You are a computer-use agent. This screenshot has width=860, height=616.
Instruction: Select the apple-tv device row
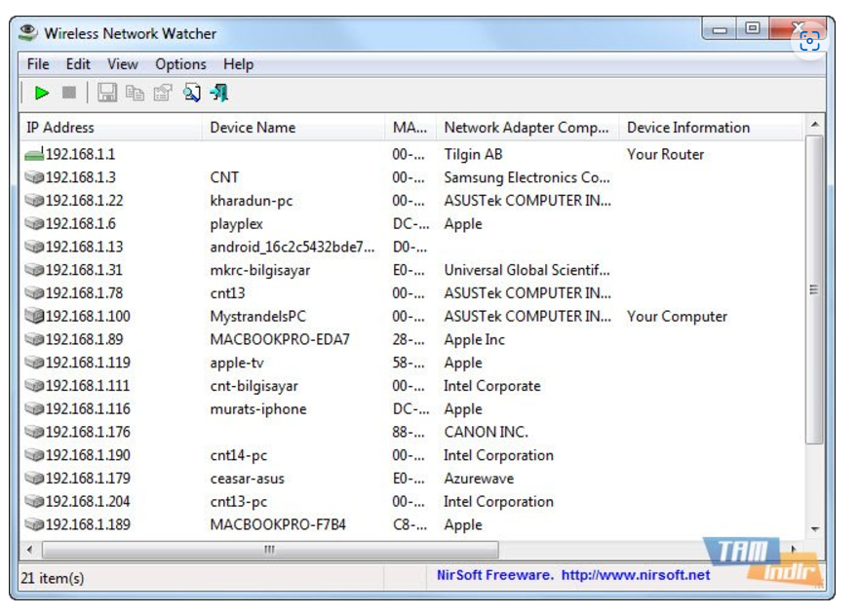click(239, 363)
